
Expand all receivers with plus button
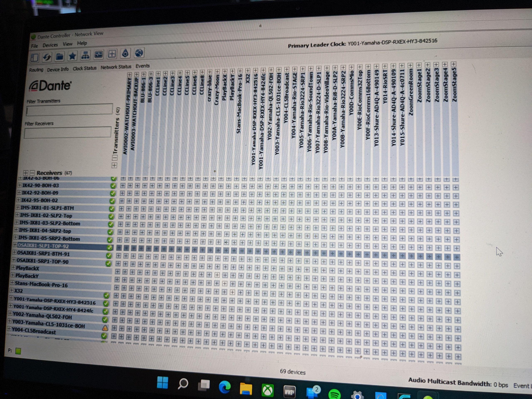pyautogui.click(x=26, y=173)
